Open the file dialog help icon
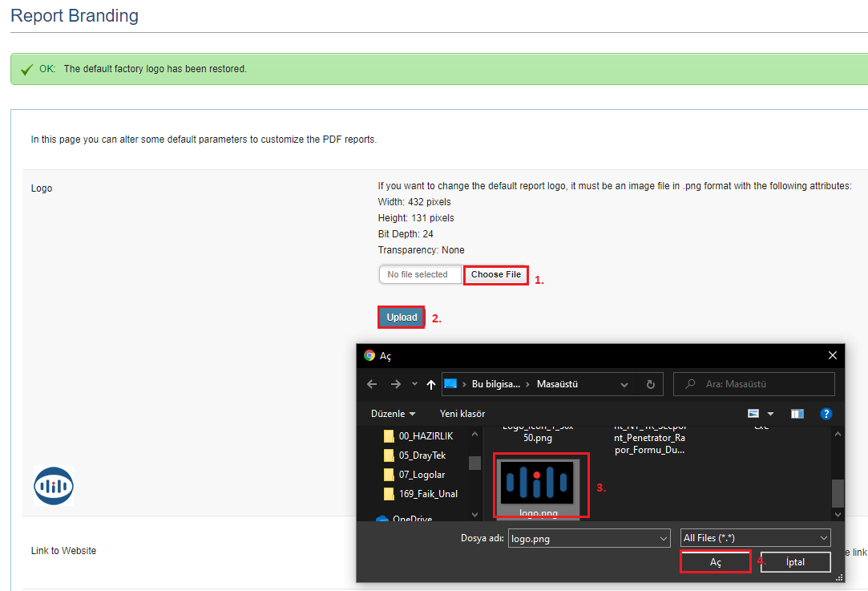The image size is (868, 591). click(826, 414)
